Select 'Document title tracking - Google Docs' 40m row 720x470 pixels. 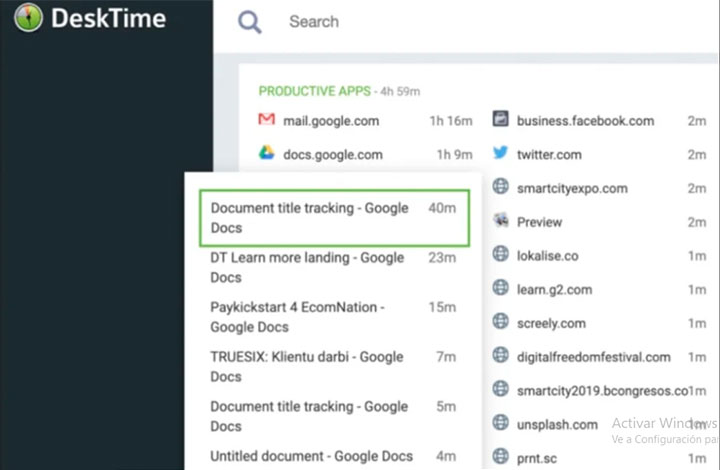(334, 218)
